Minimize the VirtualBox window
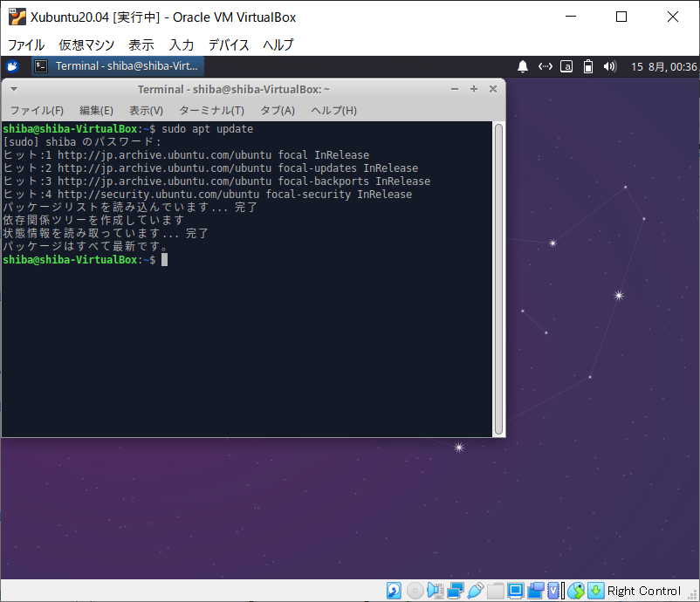 571,17
